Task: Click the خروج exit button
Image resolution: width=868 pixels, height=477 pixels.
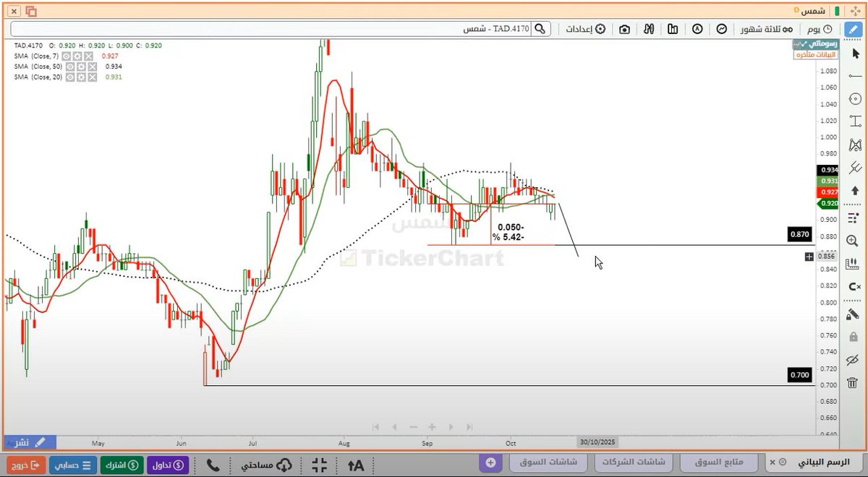Action: pyautogui.click(x=27, y=464)
